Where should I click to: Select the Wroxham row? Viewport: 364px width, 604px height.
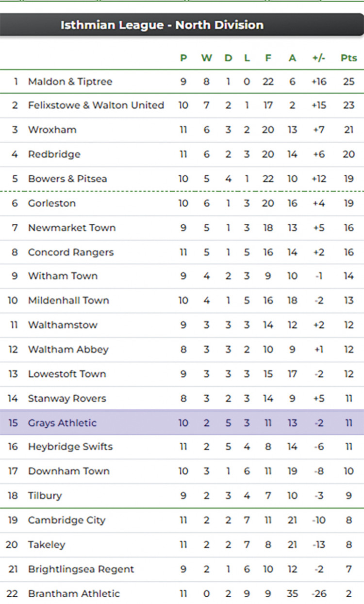click(x=52, y=130)
